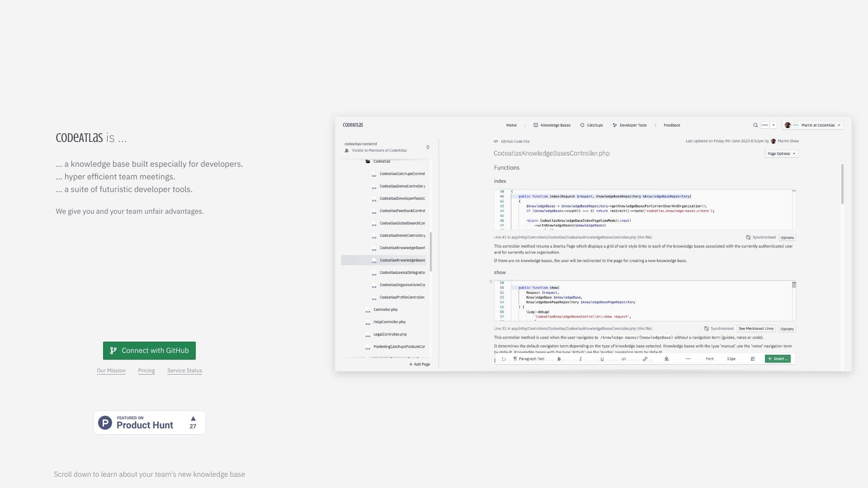
Task: Open the link insertion icon in editor toolbar
Action: (x=645, y=359)
